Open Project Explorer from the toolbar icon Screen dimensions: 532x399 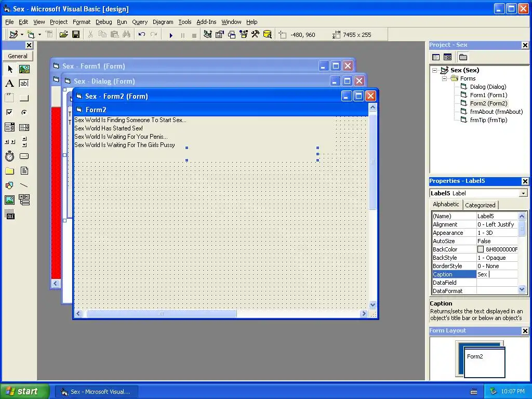pyautogui.click(x=208, y=34)
